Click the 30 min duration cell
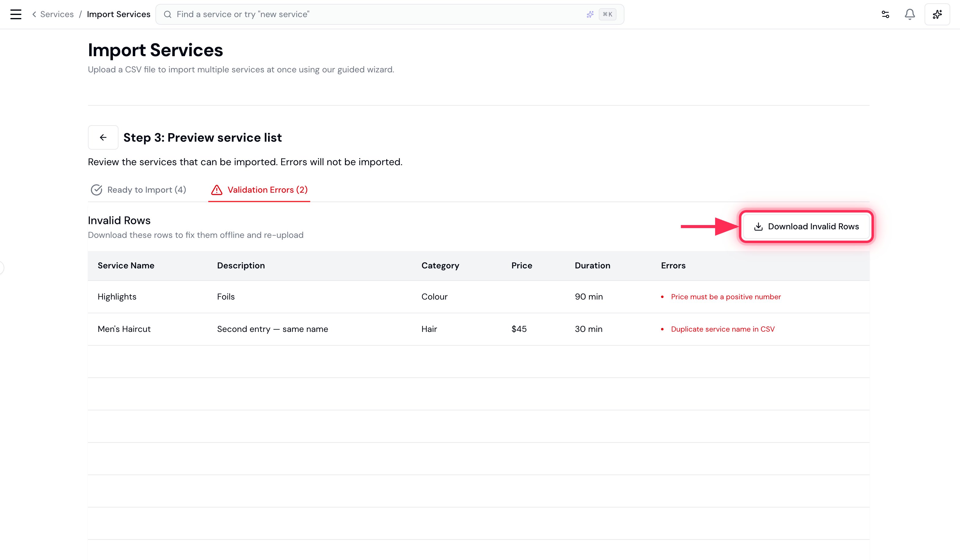Screen dimensions: 960x560 tap(589, 329)
